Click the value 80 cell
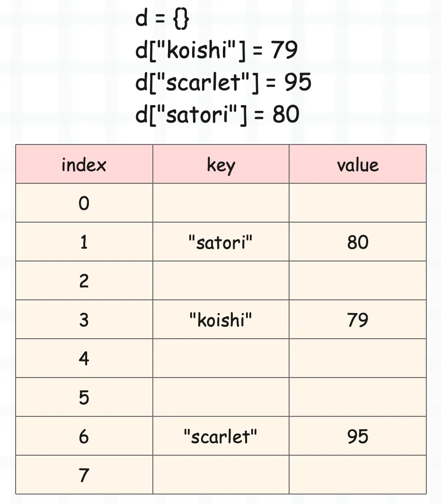The width and height of the screenshot is (441, 504). point(358,242)
